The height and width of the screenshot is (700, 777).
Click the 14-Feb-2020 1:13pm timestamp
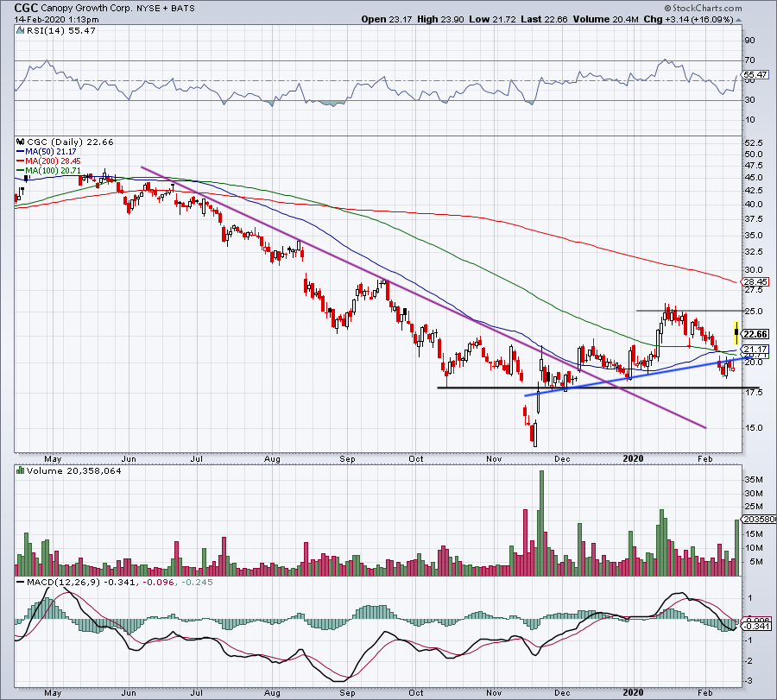(56, 20)
